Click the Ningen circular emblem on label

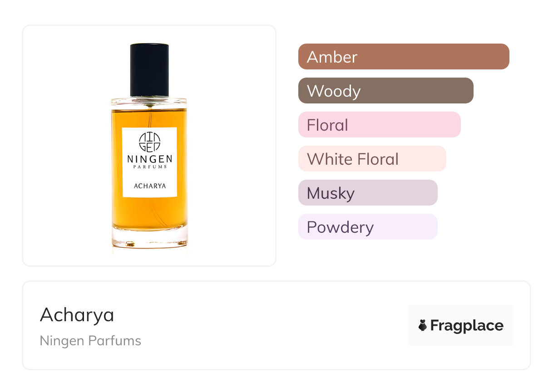pos(149,142)
